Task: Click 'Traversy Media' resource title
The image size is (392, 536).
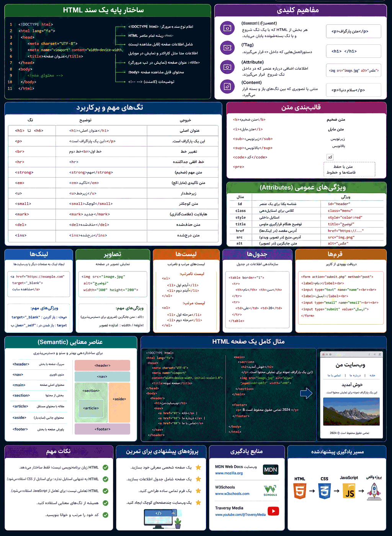Action: [x=229, y=508]
